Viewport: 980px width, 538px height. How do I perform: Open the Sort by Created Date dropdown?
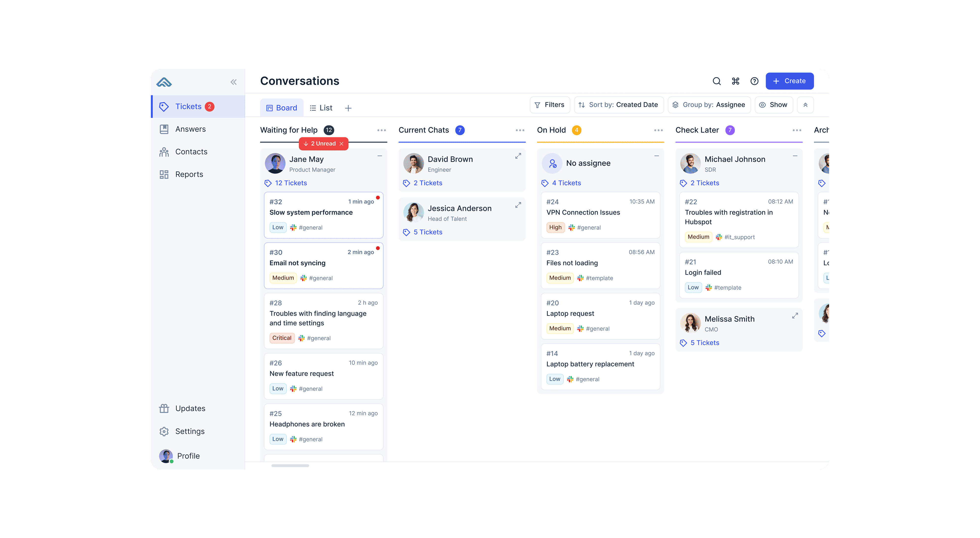619,105
